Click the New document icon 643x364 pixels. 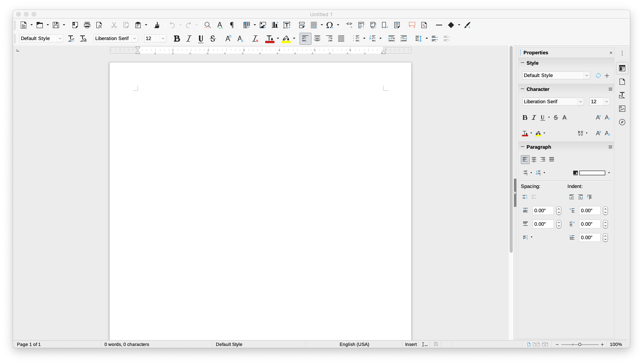pyautogui.click(x=24, y=25)
